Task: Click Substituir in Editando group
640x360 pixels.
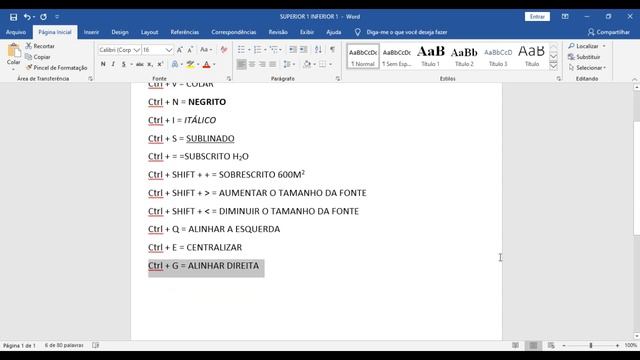Action: (584, 57)
